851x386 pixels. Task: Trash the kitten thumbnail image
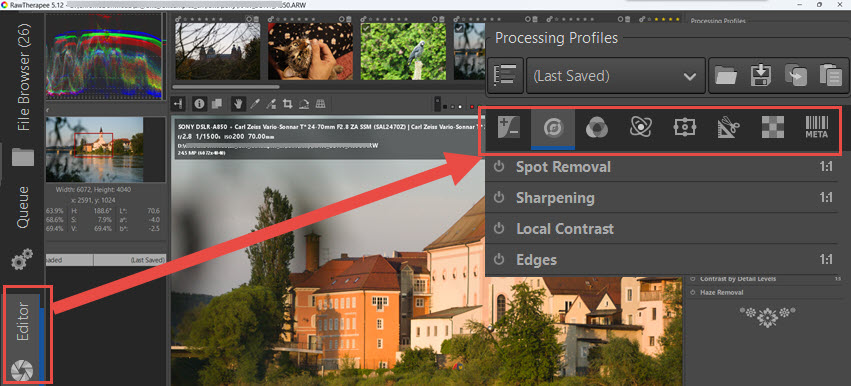(349, 18)
